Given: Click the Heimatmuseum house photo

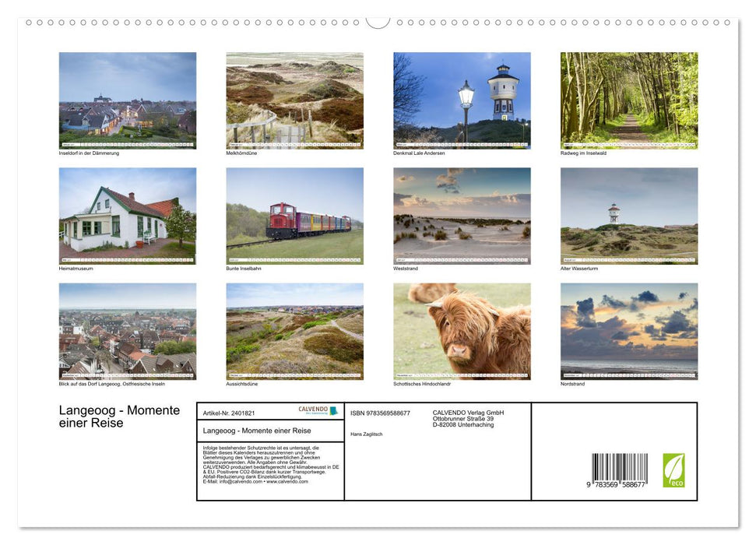Looking at the screenshot, I should click(x=127, y=216).
